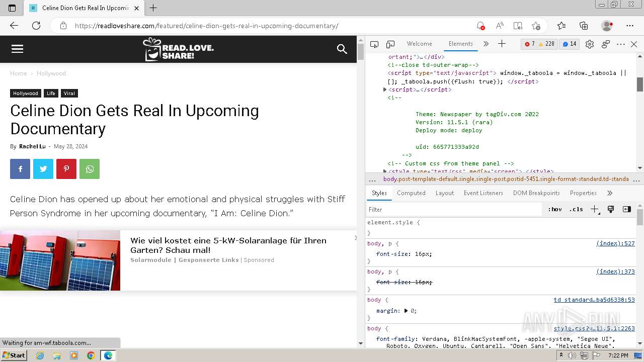Screen dimensions: 644x362
Task: Close the Taboola ad banner
Action: 355,237
